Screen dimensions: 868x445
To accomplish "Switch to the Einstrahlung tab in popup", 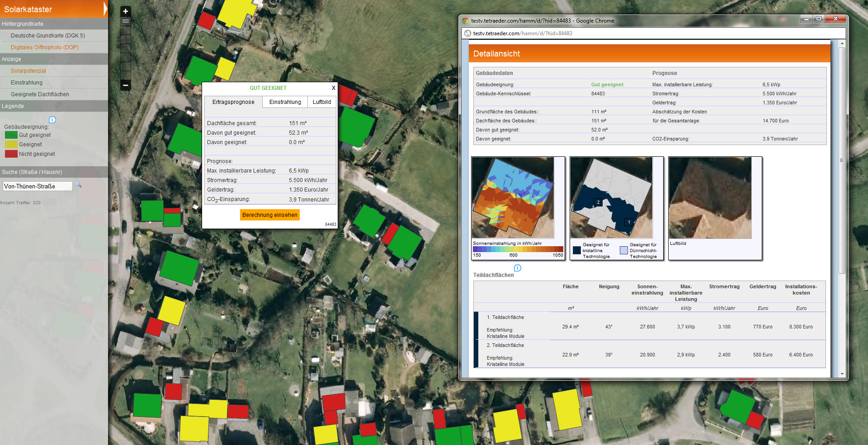I will (285, 102).
